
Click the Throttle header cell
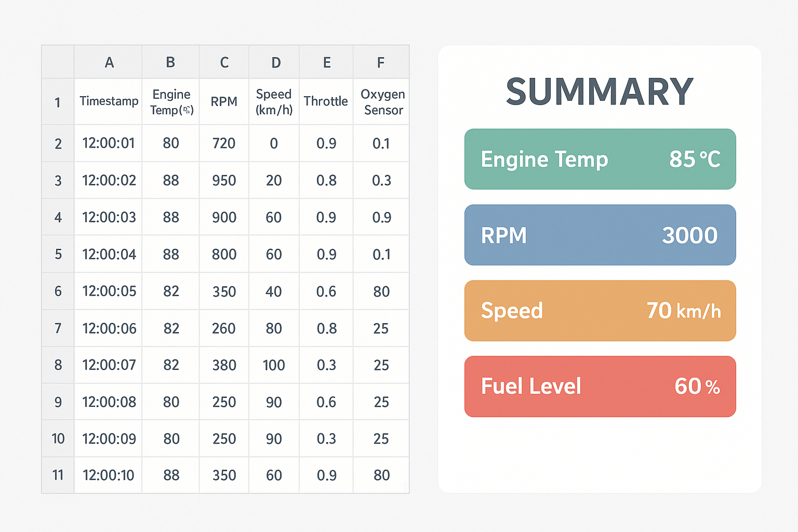pos(326,102)
